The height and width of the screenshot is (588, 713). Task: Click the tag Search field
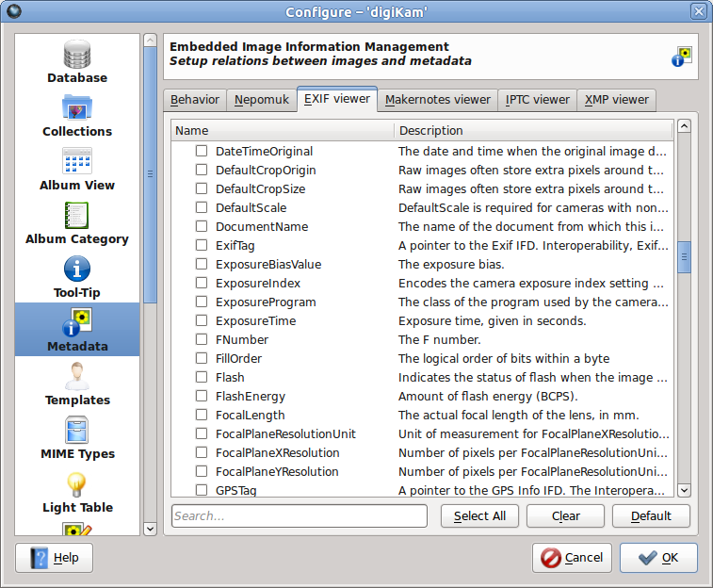(300, 515)
